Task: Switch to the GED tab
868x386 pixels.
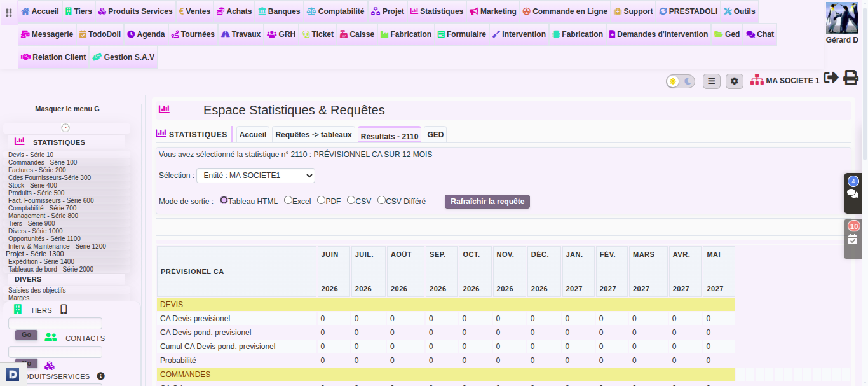Action: pyautogui.click(x=435, y=135)
